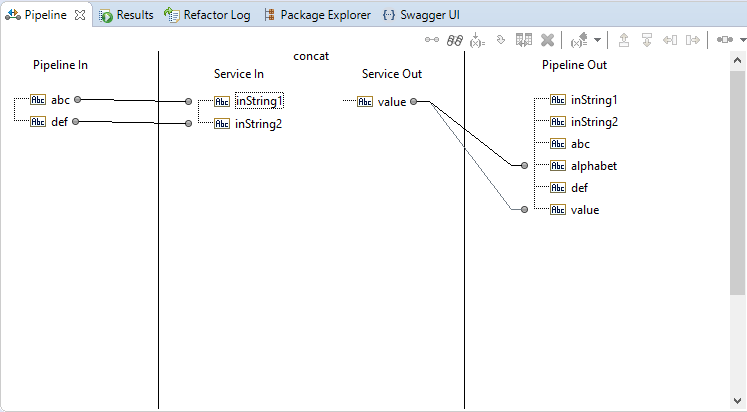Open the Swagger UI tab
This screenshot has width=747, height=412.
coord(421,15)
